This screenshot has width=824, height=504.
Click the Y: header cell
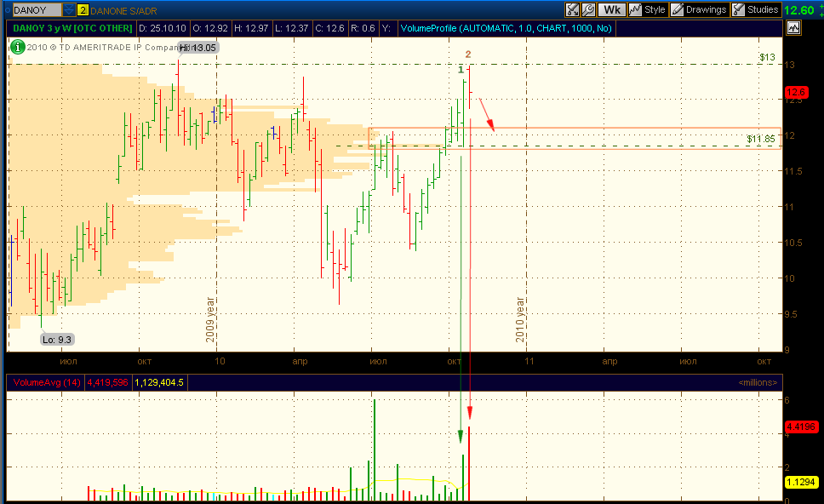[x=387, y=28]
